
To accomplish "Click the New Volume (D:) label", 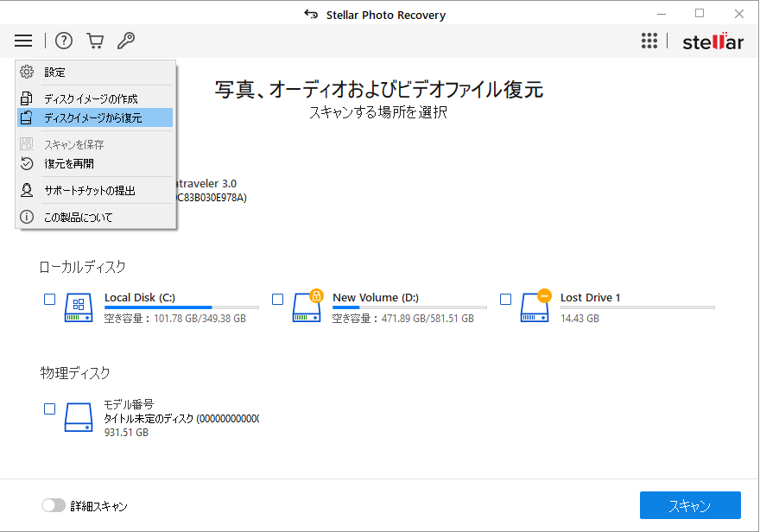I will tap(376, 297).
